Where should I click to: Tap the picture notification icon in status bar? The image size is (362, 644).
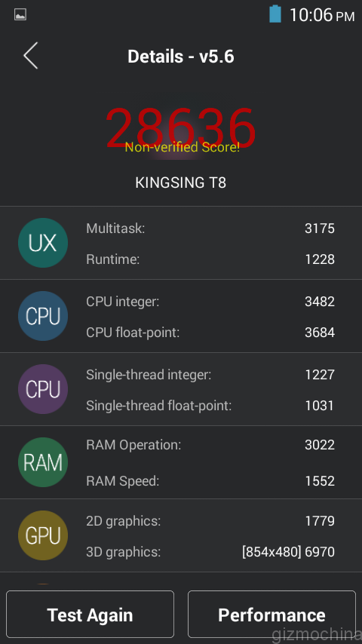click(x=20, y=15)
